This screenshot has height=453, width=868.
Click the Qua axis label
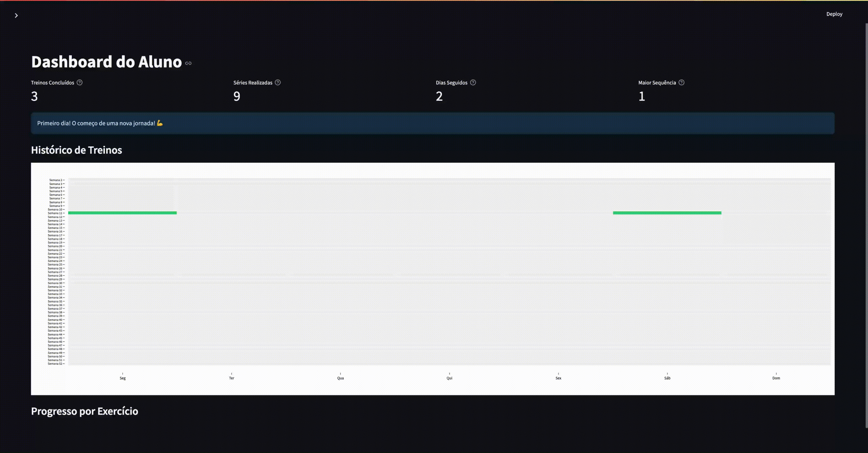340,378
